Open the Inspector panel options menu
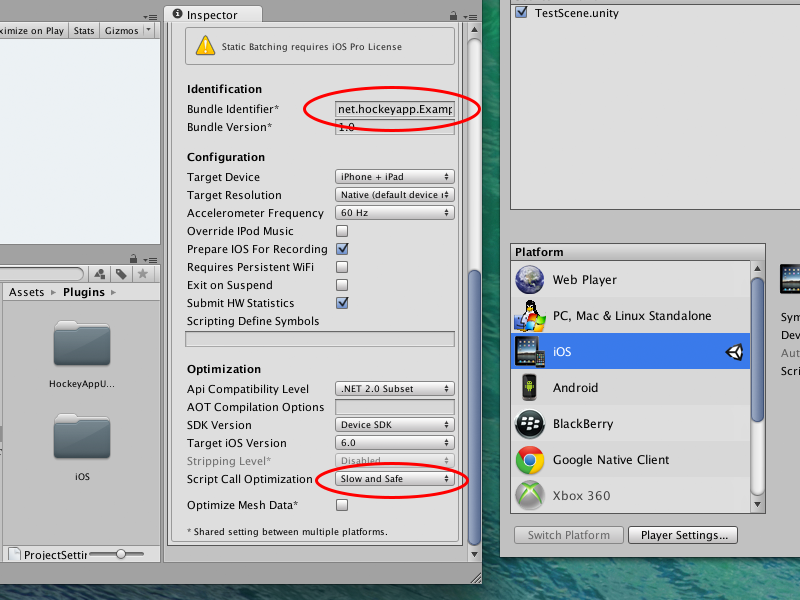 click(x=469, y=17)
